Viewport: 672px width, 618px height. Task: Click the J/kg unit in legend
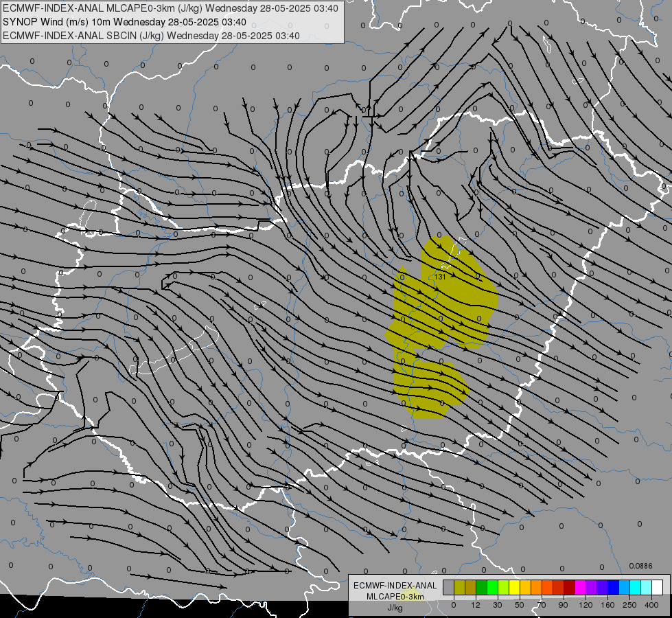point(395,608)
